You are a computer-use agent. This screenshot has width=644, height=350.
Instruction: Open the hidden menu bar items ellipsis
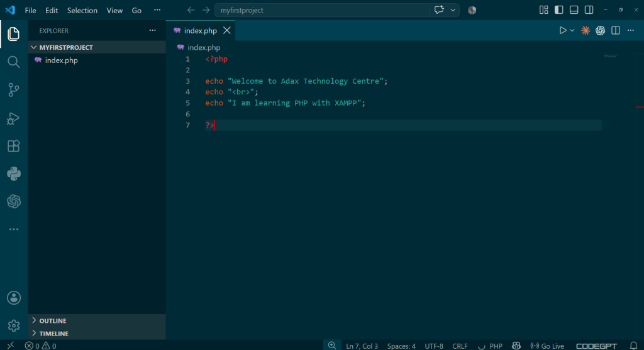tap(157, 10)
